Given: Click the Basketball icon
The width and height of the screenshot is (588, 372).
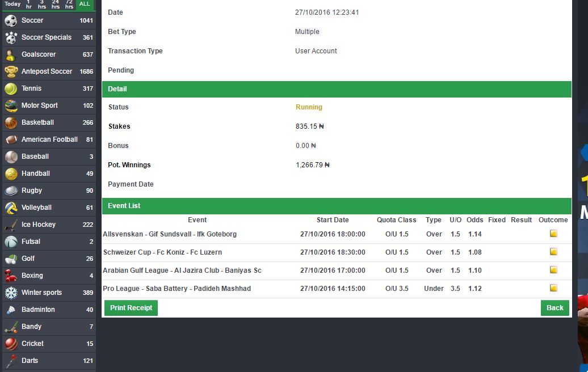Looking at the screenshot, I should point(11,122).
